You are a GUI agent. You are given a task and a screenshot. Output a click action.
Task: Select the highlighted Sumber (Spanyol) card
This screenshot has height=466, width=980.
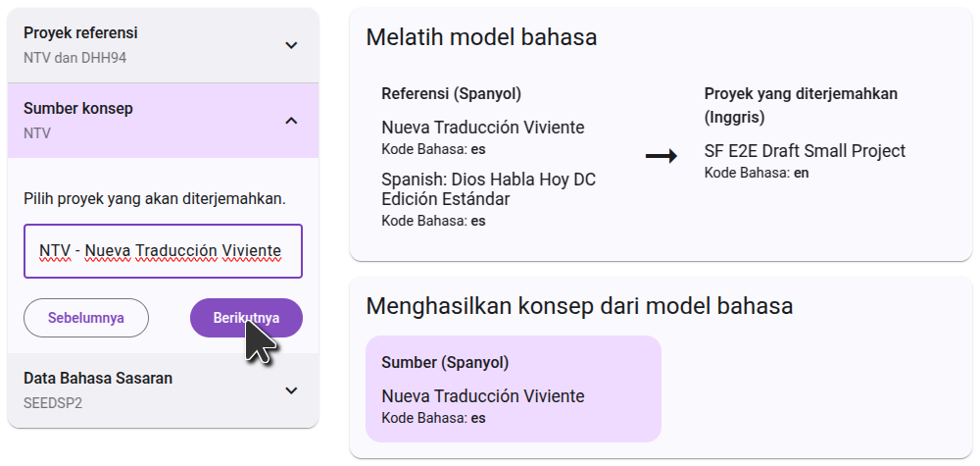tap(513, 388)
